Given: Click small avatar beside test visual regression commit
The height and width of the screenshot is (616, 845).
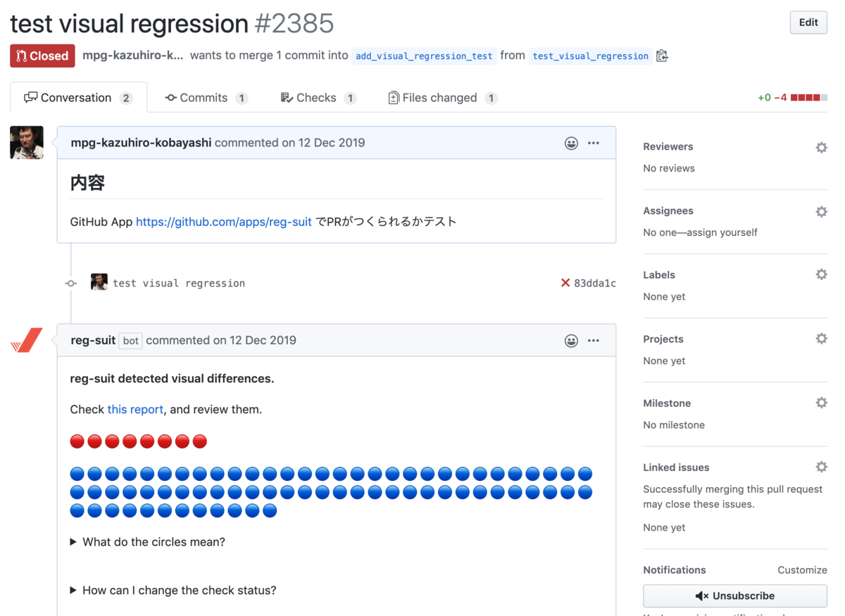Looking at the screenshot, I should click(99, 282).
